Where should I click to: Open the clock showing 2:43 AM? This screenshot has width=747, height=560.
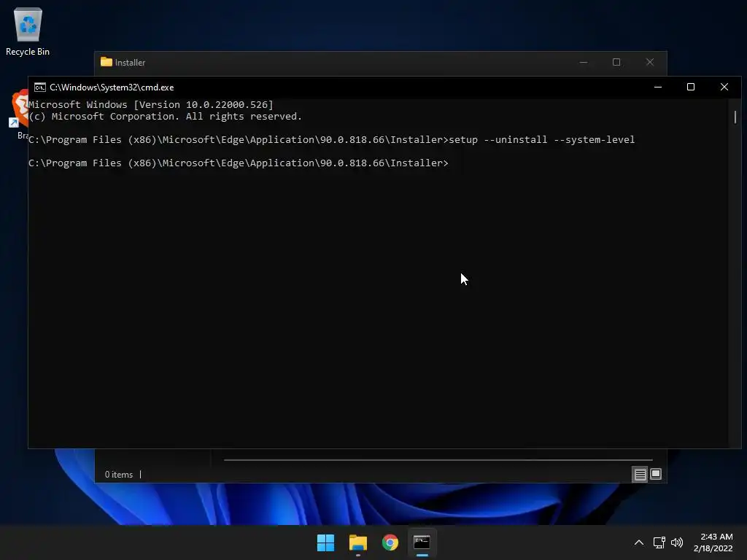click(713, 542)
